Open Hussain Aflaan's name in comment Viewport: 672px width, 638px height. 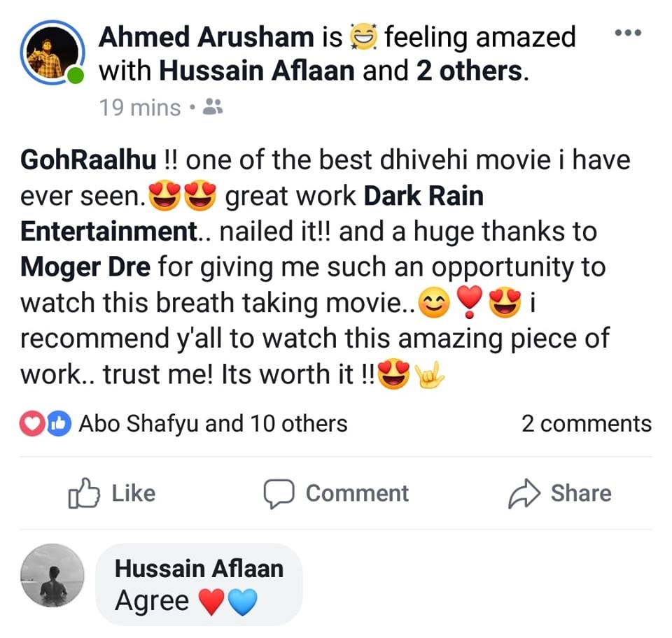click(x=199, y=569)
